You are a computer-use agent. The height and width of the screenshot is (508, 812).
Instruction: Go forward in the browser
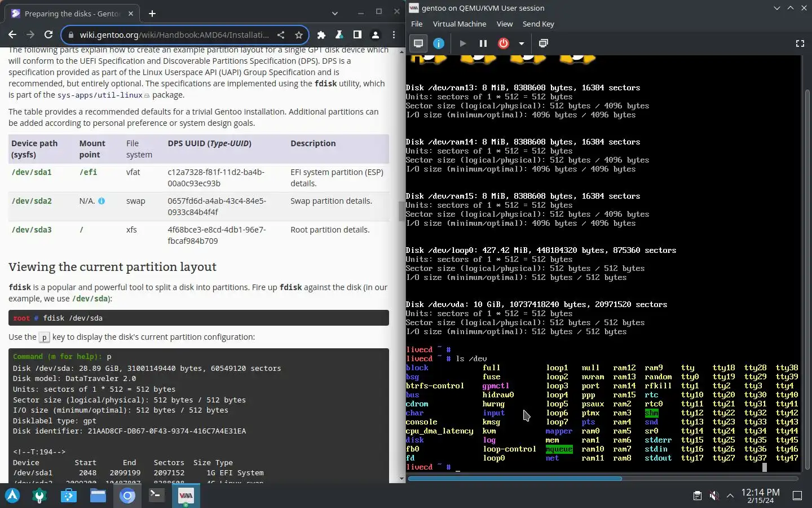click(x=30, y=35)
